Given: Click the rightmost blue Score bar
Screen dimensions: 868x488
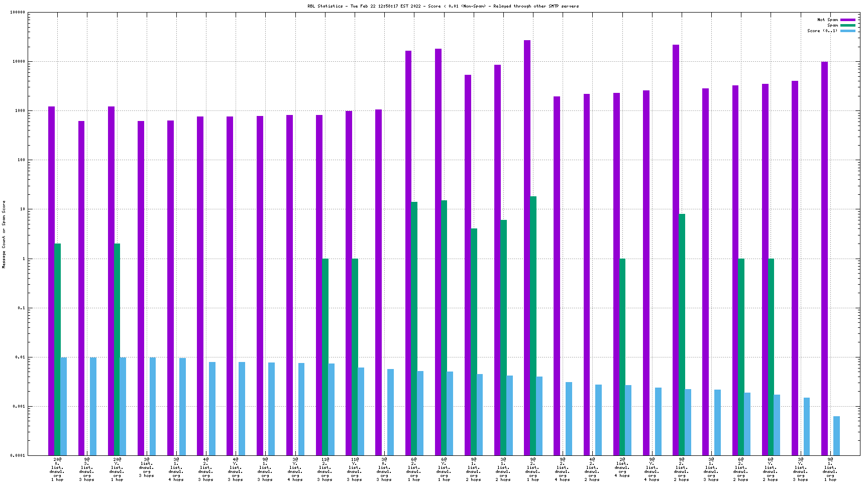Looking at the screenshot, I should (x=836, y=435).
